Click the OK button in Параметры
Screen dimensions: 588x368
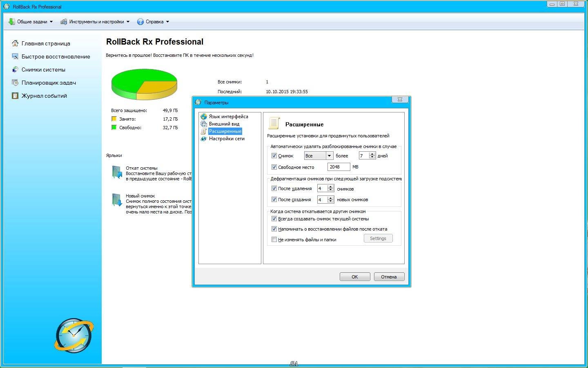pos(355,277)
